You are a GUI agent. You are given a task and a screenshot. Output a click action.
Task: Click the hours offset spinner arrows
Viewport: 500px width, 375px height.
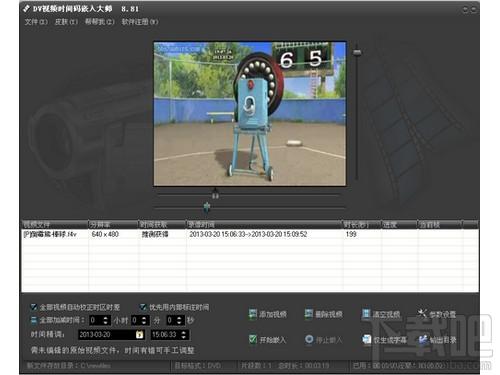[x=106, y=320]
